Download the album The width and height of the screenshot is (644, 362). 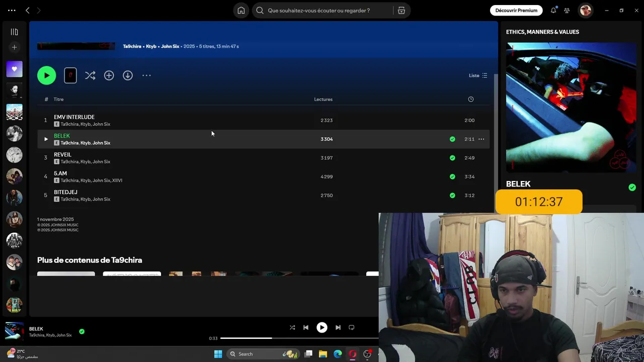point(128,75)
